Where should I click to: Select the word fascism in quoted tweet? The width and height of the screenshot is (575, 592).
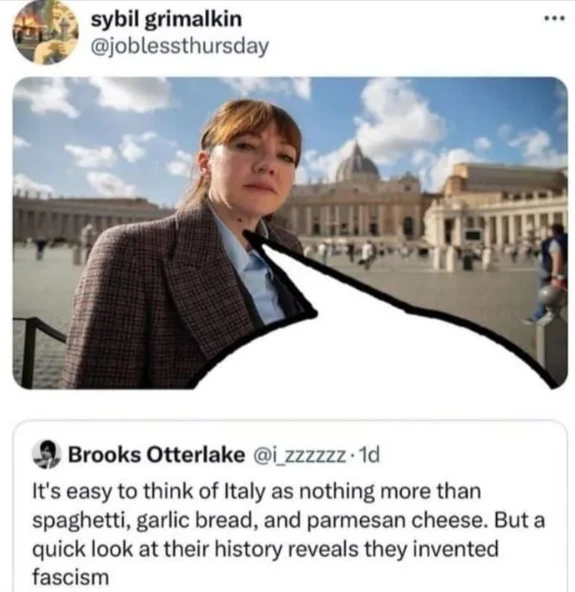point(70,577)
